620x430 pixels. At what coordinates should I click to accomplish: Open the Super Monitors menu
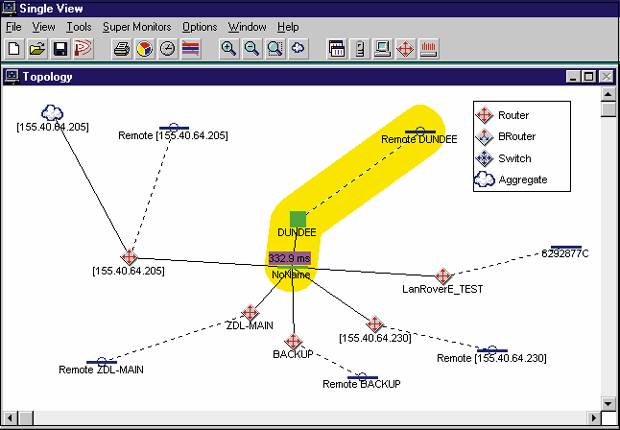pyautogui.click(x=137, y=27)
